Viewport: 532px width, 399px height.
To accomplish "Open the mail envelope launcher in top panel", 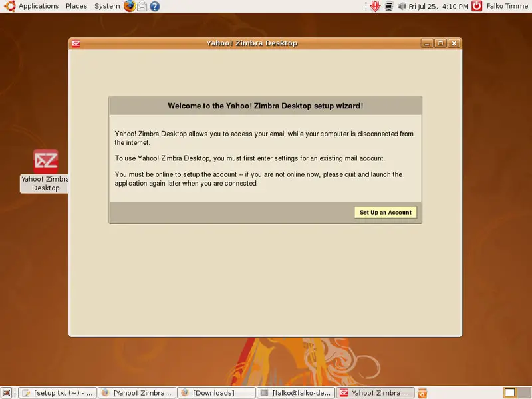I will (142, 6).
